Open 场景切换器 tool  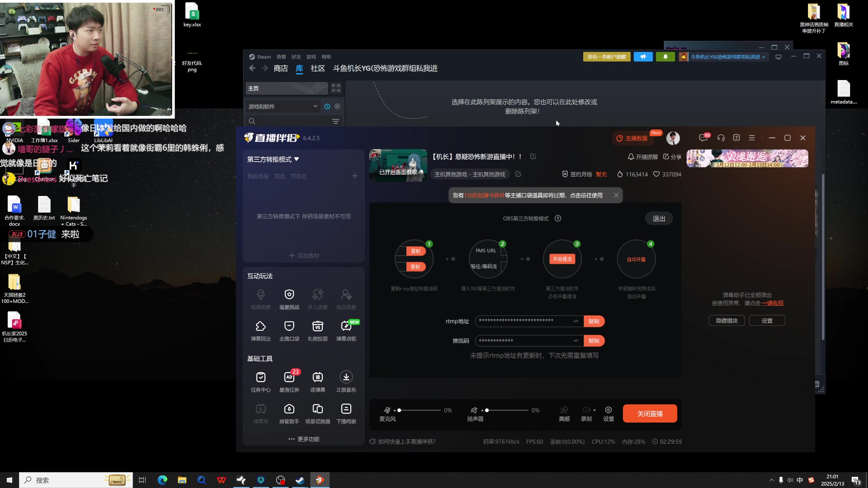click(x=317, y=413)
